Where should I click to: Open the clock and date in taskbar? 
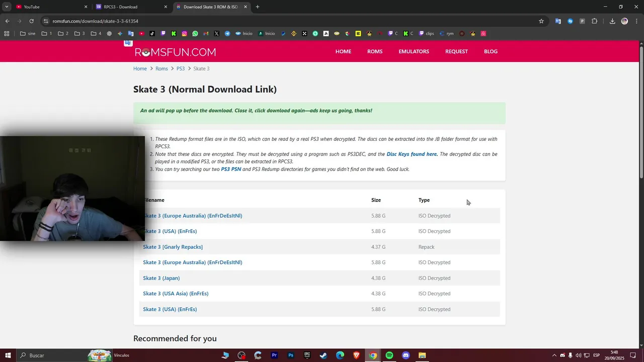[x=614, y=355]
